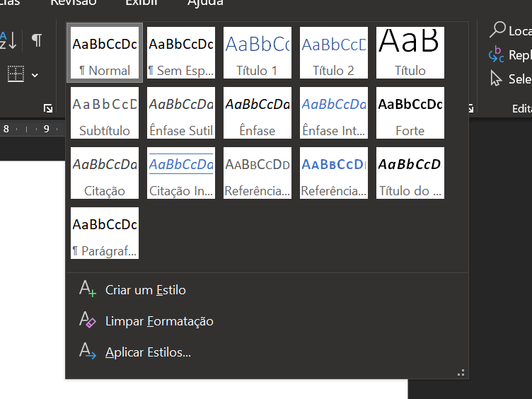Screen dimensions: 532x399
Task: Click the gallery resize grip handle
Action: [461, 372]
